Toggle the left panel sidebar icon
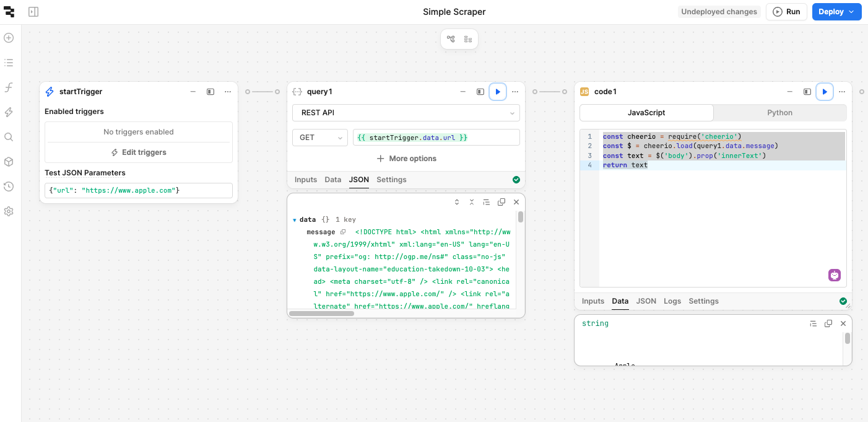Screen dimensions: 868x422 (33, 12)
